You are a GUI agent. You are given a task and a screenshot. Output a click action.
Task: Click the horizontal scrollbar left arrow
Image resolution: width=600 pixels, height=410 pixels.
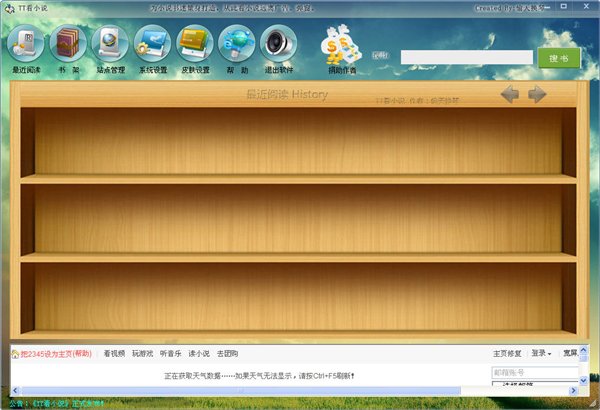point(15,390)
